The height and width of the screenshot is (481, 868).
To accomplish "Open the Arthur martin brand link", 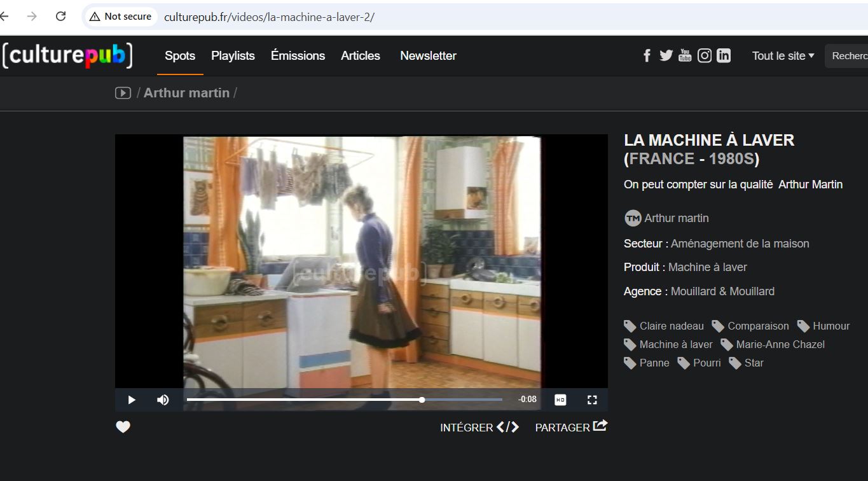I will click(x=677, y=218).
